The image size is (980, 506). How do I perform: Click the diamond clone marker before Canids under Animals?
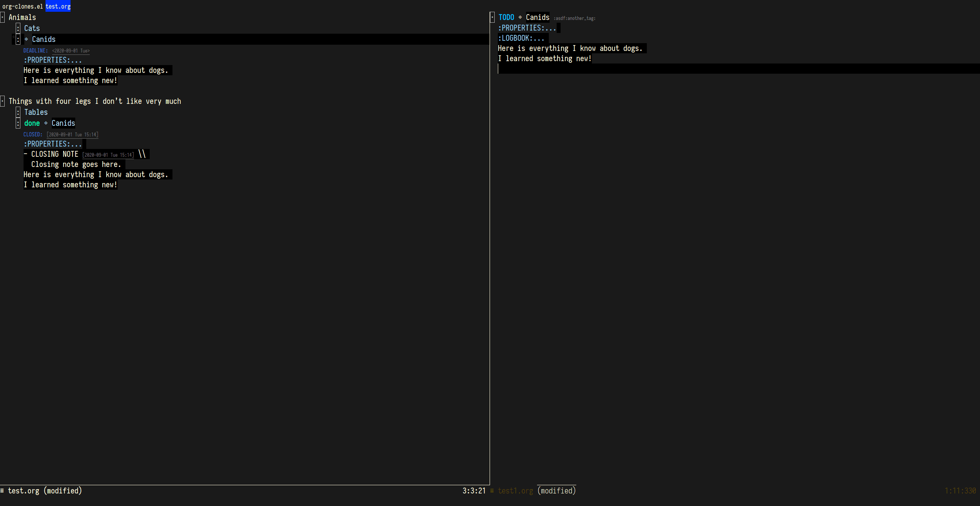tap(26, 39)
